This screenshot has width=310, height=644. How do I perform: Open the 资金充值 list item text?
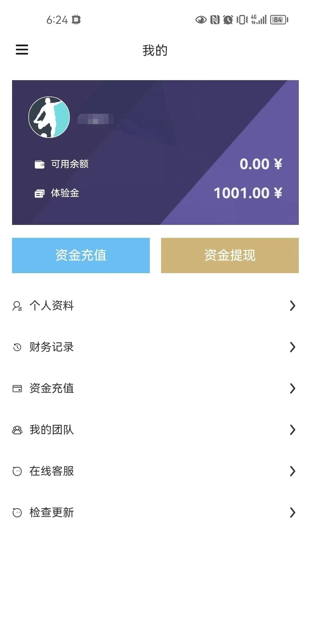point(52,389)
